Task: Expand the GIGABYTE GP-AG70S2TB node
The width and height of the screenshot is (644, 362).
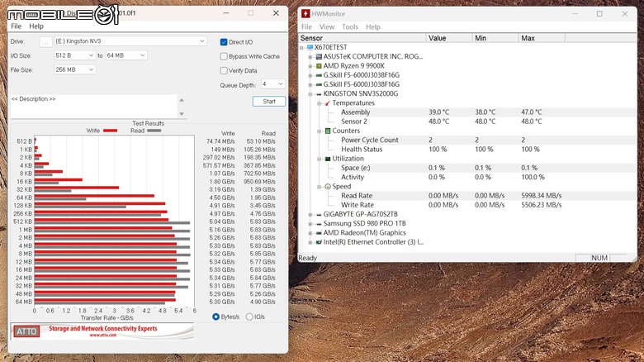Action: click(310, 215)
